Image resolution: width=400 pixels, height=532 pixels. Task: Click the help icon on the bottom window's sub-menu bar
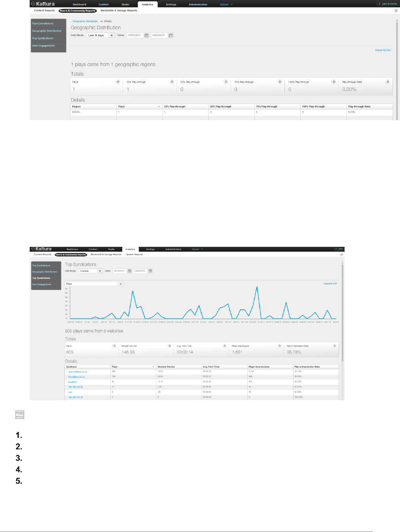(x=341, y=254)
